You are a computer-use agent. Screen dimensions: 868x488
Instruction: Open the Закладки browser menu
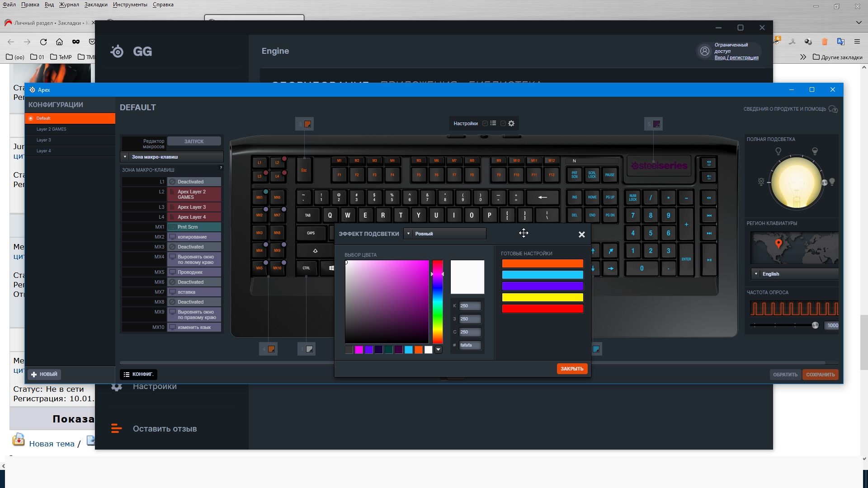95,5
